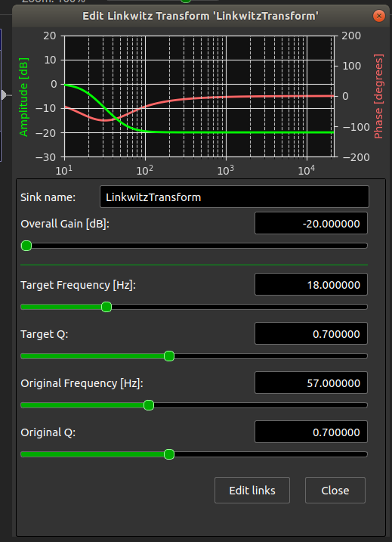Click the 'Target Frequency [Hz]:' label
Screen dimensions: 392x542
pyautogui.click(x=78, y=285)
